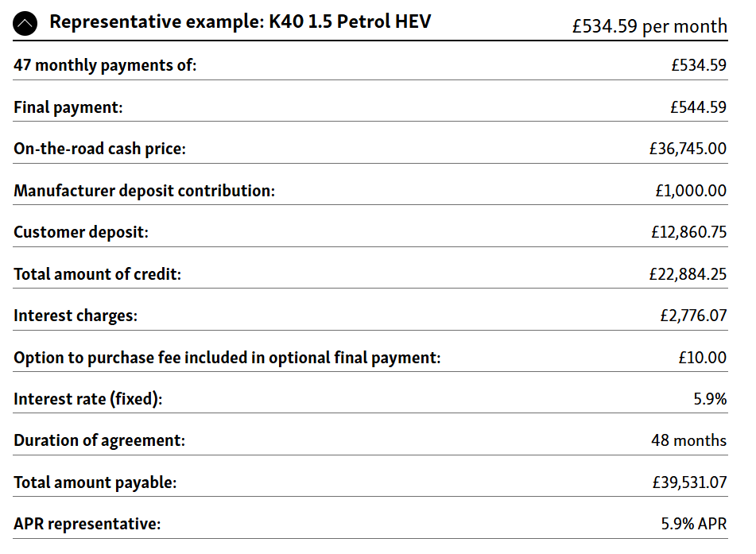756x554 pixels.
Task: Click the 48 months duration value
Action: point(688,440)
